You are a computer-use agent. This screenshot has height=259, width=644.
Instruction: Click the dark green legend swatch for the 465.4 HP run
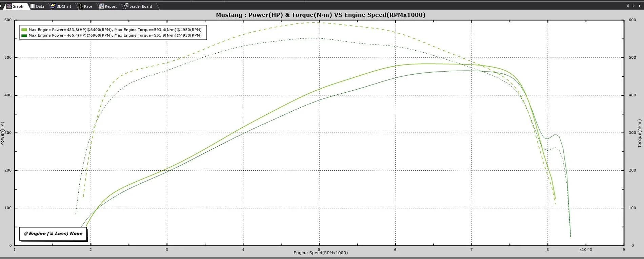(24, 35)
